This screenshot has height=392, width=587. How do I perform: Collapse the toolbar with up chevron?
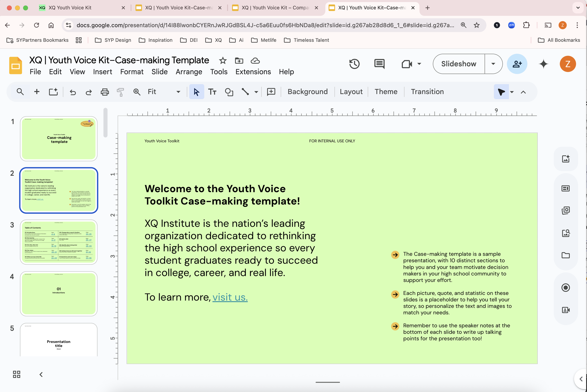tap(523, 92)
